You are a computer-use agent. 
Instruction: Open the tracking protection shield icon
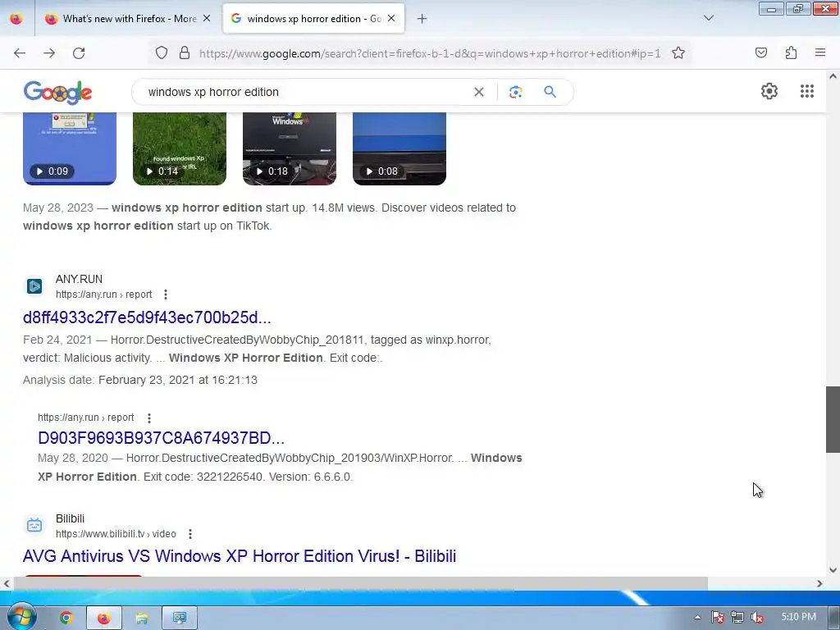(162, 53)
